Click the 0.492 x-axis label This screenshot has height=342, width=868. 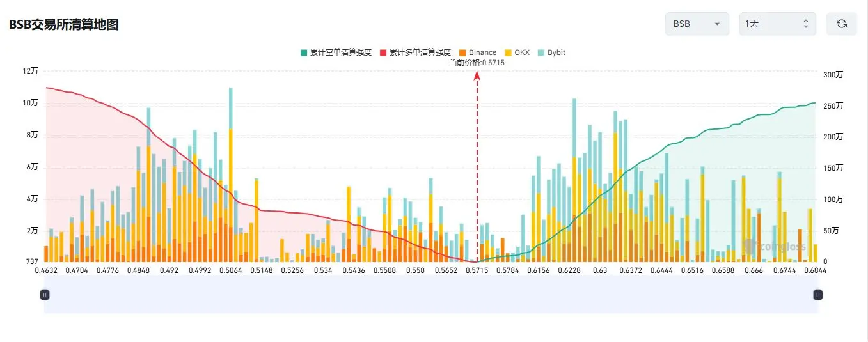click(x=169, y=271)
